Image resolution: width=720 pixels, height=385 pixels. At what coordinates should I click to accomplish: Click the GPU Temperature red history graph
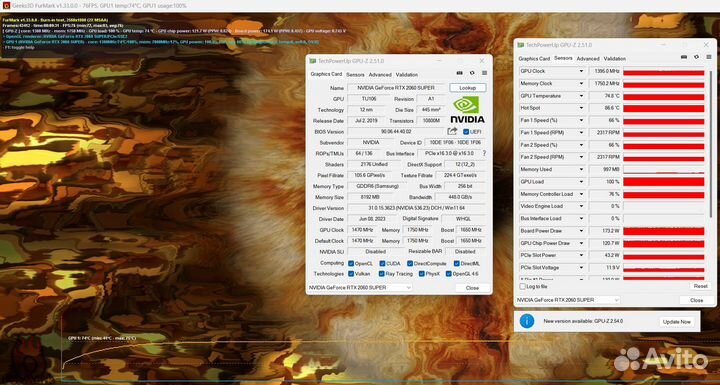tap(663, 96)
